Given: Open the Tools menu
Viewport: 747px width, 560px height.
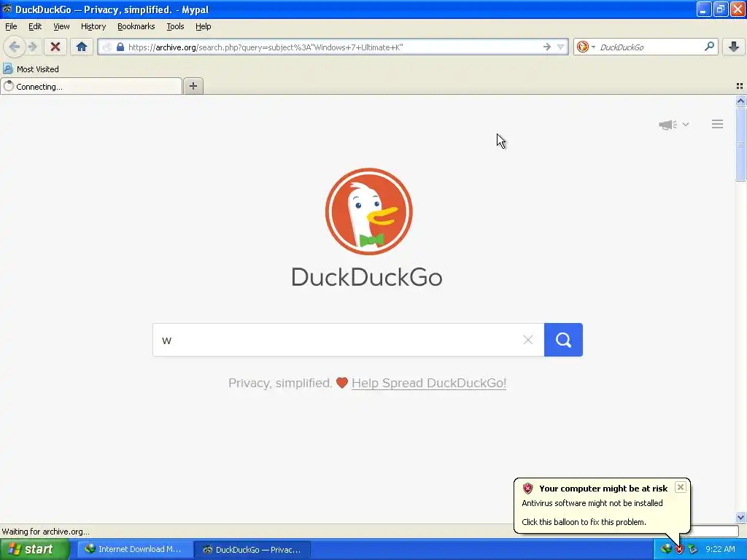Looking at the screenshot, I should coord(175,26).
